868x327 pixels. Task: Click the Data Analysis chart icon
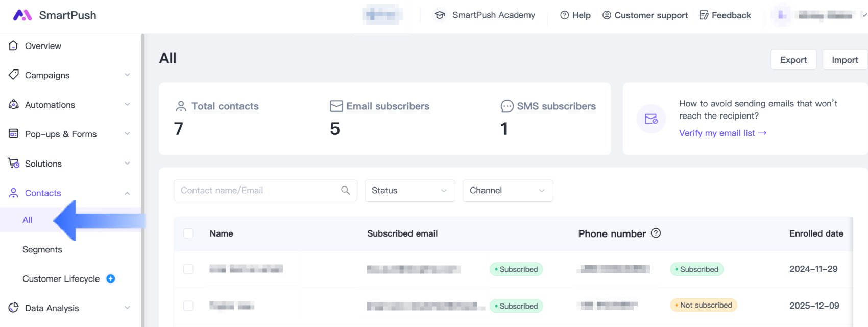(14, 308)
